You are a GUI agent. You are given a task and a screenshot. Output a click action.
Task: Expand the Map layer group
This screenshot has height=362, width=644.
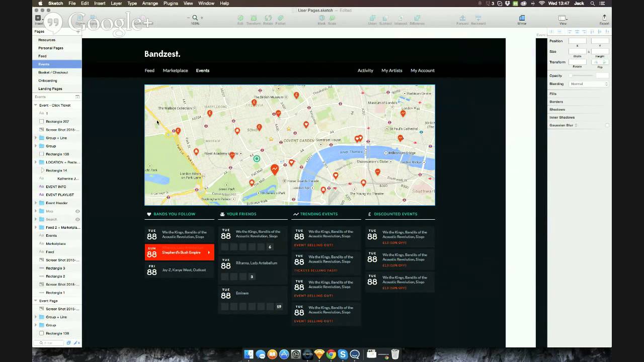(x=36, y=211)
